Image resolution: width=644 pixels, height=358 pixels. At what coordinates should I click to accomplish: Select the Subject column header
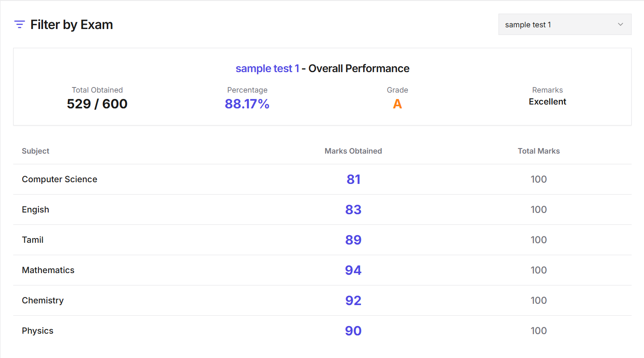(35, 151)
